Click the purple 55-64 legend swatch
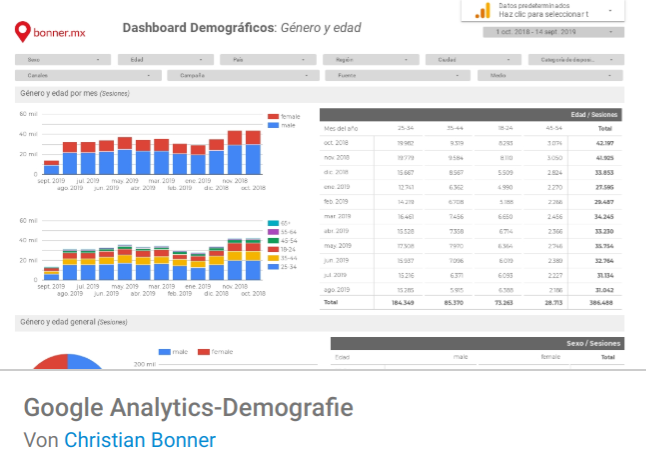 tap(273, 232)
